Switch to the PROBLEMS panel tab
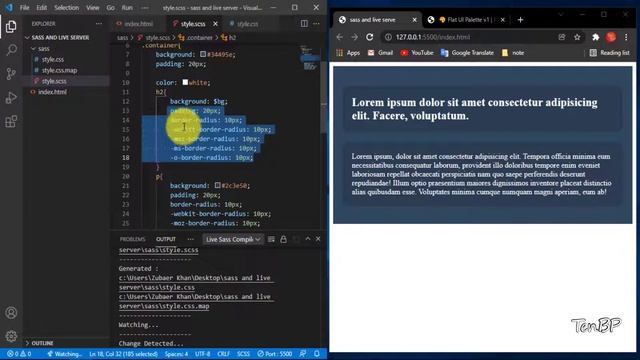The width and height of the screenshot is (640, 360). (x=132, y=239)
